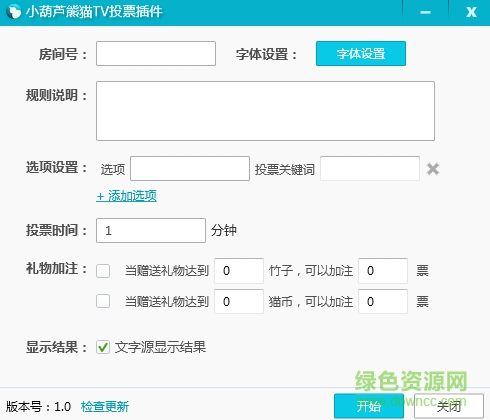Focus the 房间号 input field
The image size is (490, 420).
[x=156, y=54]
